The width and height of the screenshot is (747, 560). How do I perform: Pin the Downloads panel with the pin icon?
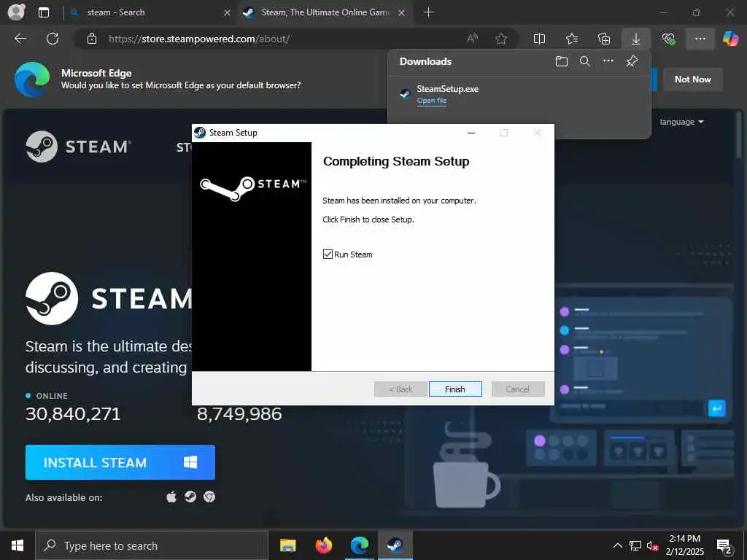tap(632, 61)
